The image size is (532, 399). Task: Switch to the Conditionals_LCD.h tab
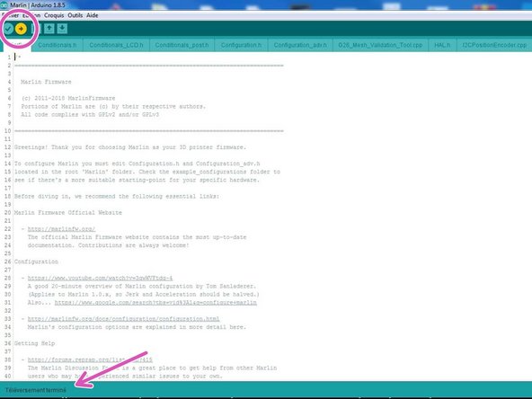point(116,45)
